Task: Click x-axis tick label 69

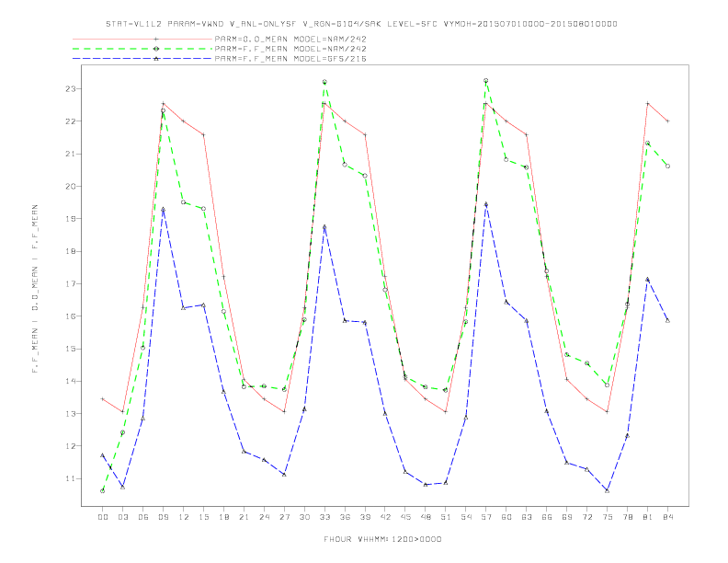Action: pos(567,517)
